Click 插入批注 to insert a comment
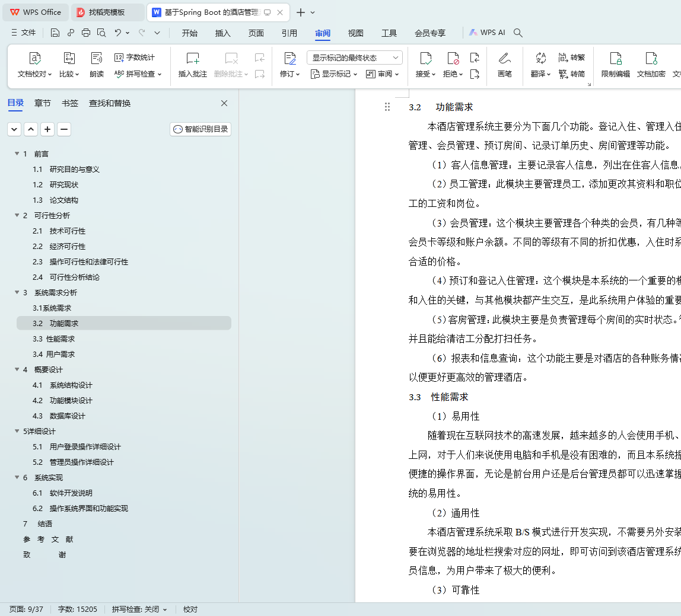 [x=192, y=65]
